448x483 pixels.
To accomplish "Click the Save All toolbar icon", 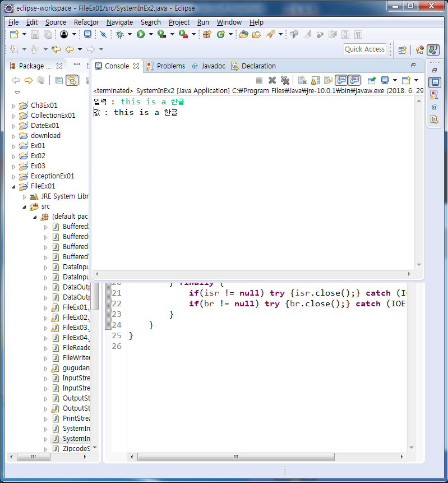I will coord(48,35).
